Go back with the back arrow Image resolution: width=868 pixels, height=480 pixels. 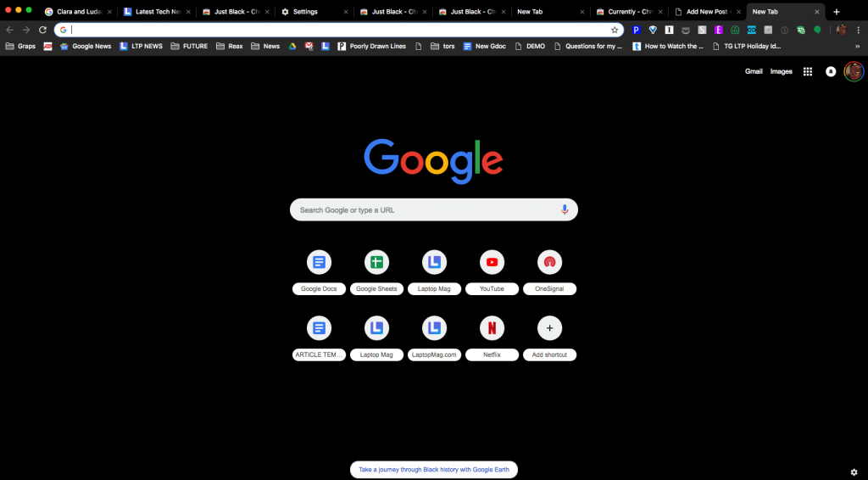[9, 30]
